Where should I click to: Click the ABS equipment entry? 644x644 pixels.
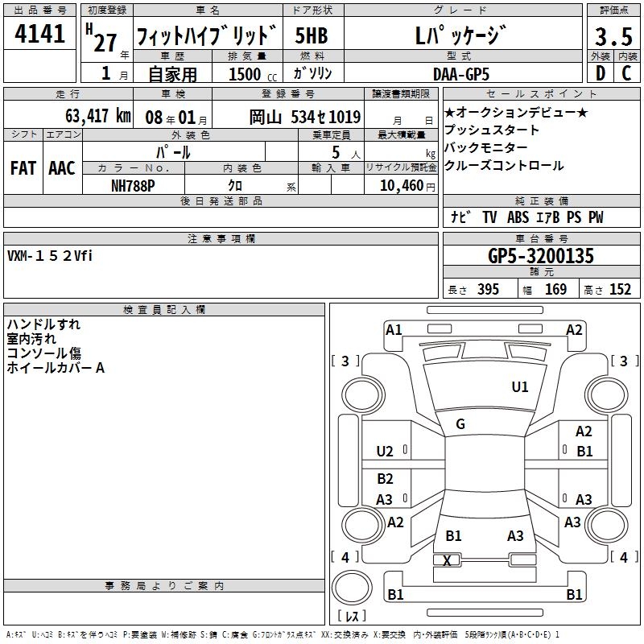(x=518, y=217)
